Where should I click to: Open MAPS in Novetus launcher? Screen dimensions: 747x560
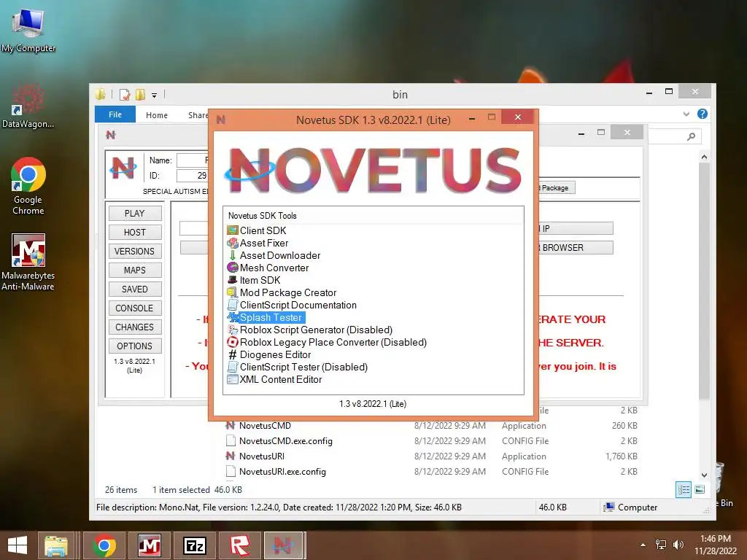click(x=135, y=270)
